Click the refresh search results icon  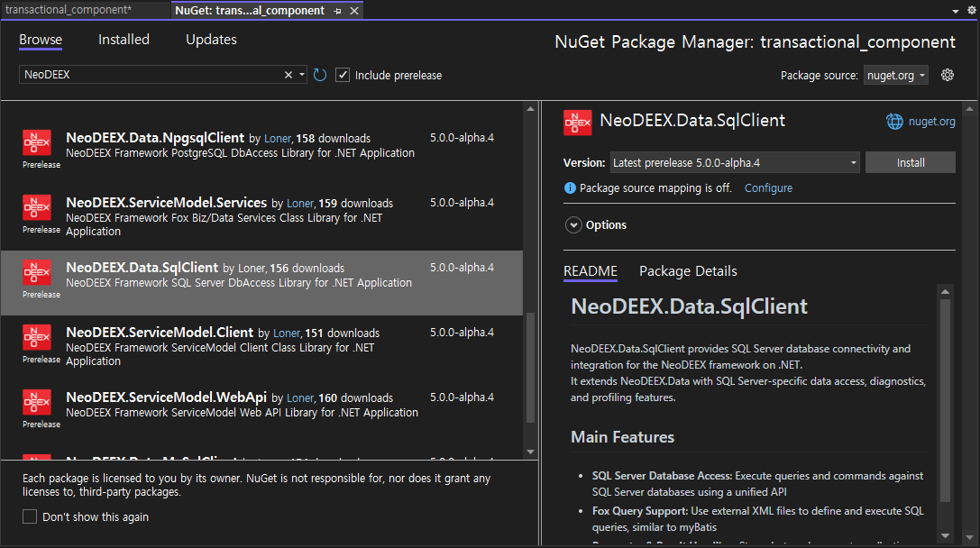[x=320, y=75]
